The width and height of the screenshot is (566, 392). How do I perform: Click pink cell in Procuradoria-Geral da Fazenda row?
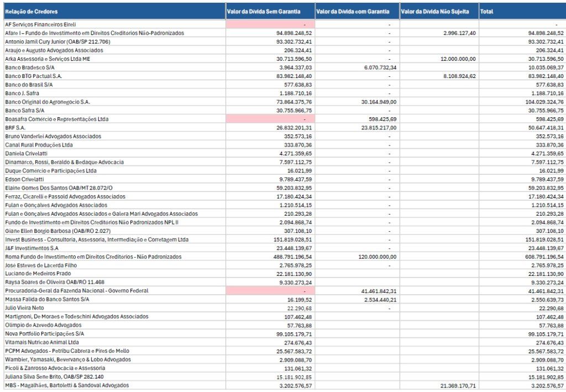[270, 290]
